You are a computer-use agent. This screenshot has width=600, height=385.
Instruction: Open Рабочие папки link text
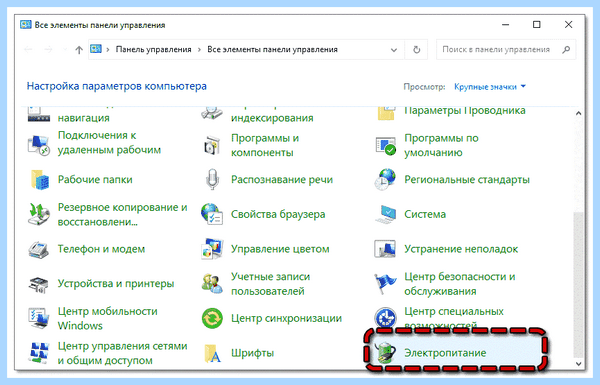pyautogui.click(x=95, y=179)
